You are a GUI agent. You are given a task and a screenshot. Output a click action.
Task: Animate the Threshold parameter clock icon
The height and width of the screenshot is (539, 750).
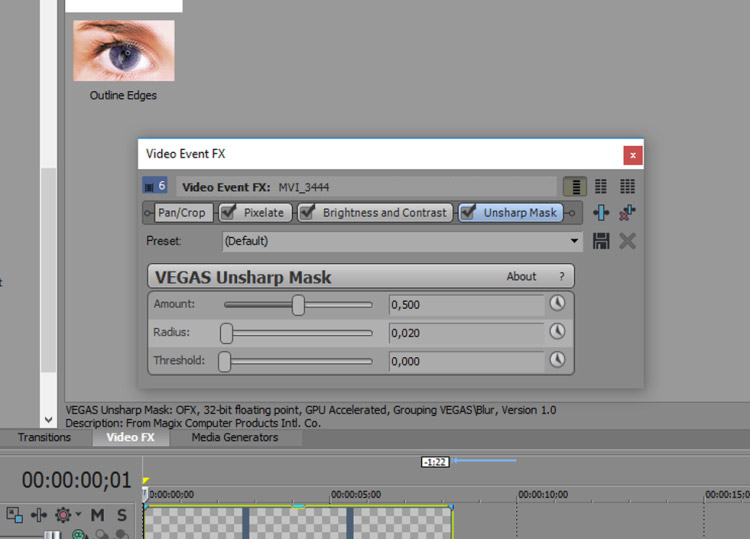[x=557, y=360]
